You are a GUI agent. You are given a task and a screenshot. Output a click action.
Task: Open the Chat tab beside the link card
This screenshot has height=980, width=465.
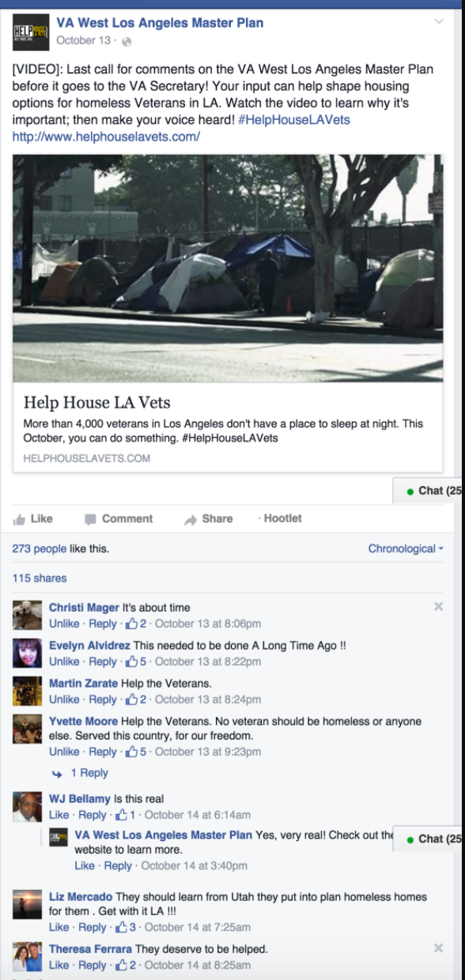tap(429, 491)
